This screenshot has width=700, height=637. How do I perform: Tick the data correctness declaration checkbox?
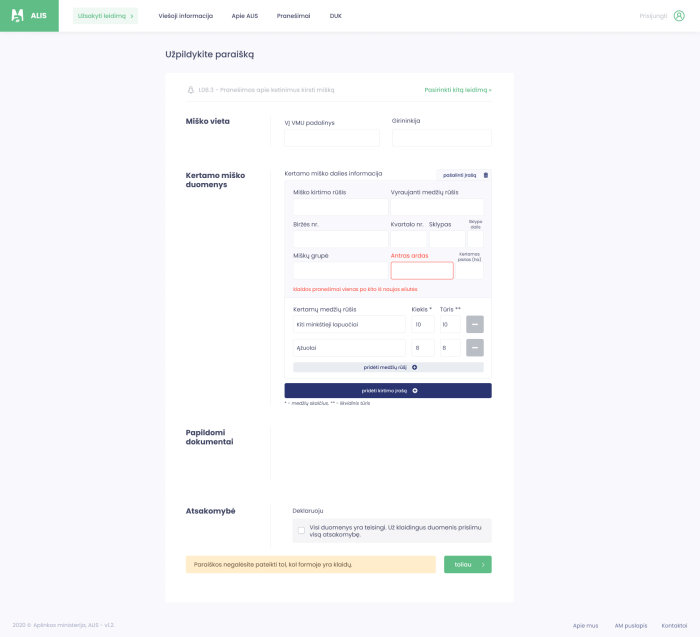pyautogui.click(x=301, y=531)
